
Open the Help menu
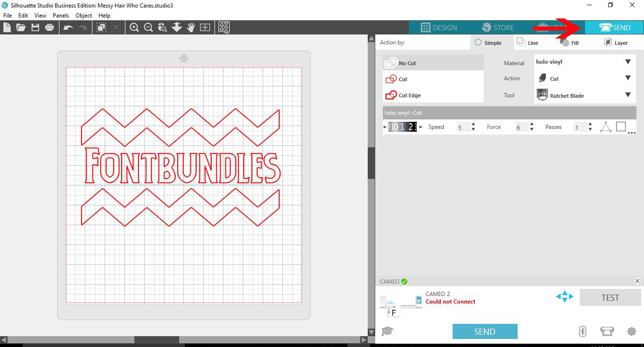tap(104, 16)
